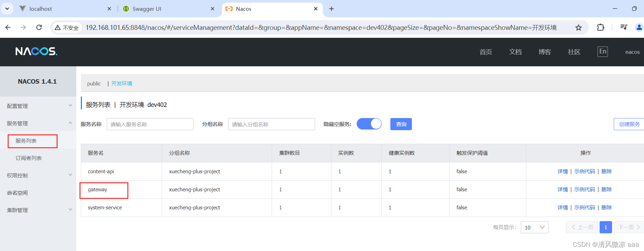Click the 创建服务 button
This screenshot has height=251, width=644.
click(629, 124)
